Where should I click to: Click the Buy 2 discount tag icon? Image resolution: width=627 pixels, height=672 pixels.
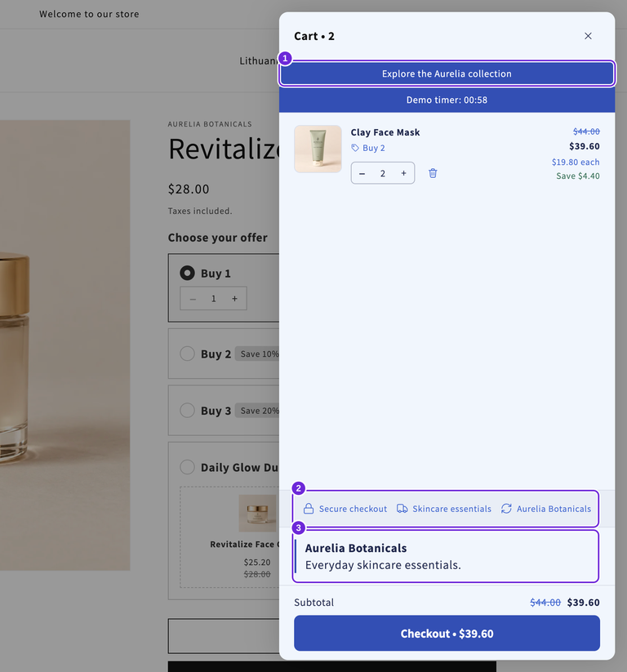point(355,148)
